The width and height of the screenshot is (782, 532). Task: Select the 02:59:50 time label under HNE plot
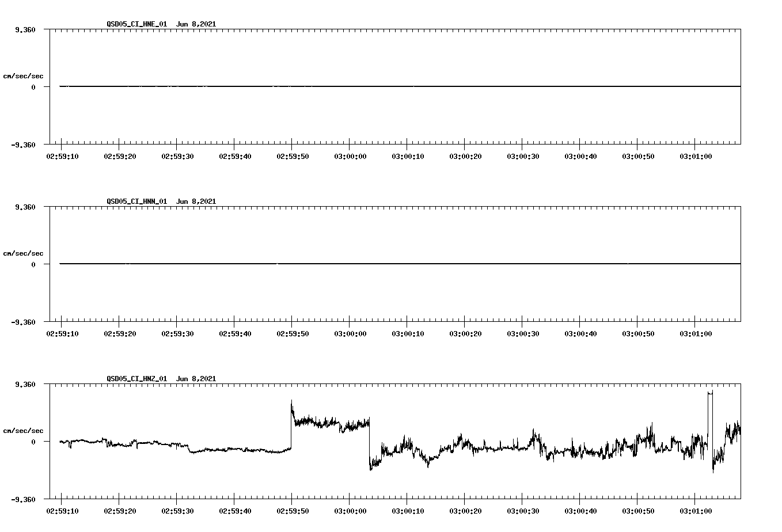[293, 156]
